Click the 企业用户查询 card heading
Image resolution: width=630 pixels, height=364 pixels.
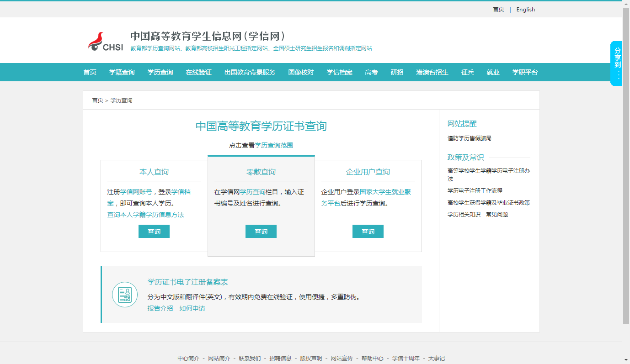[368, 172]
